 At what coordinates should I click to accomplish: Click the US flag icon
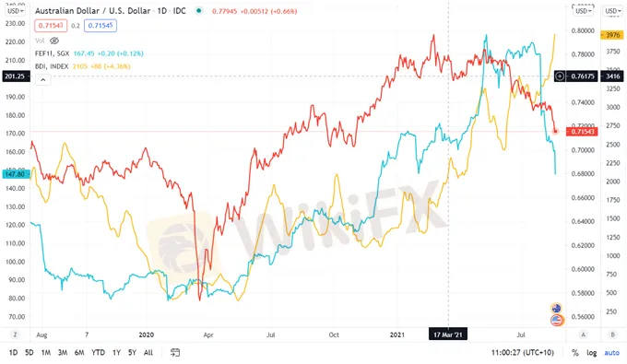[x=556, y=320]
